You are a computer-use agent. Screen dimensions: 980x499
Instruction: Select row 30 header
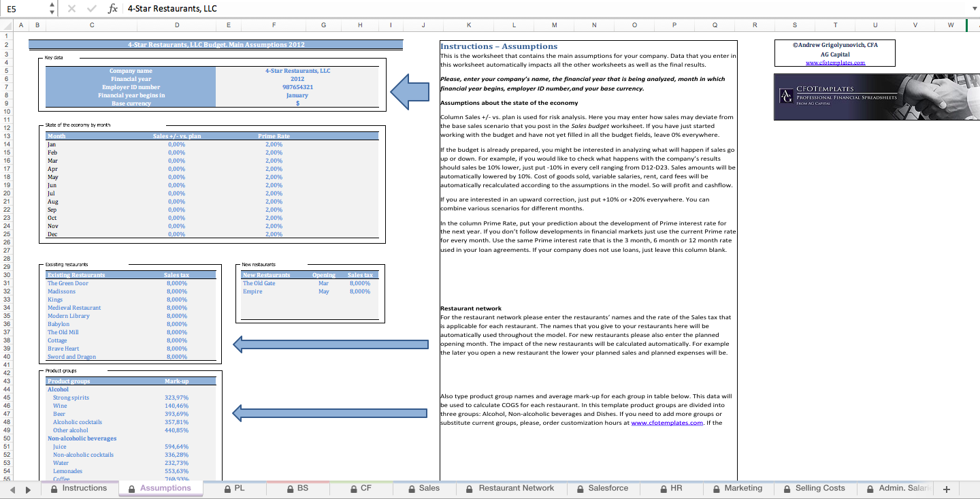[6, 275]
